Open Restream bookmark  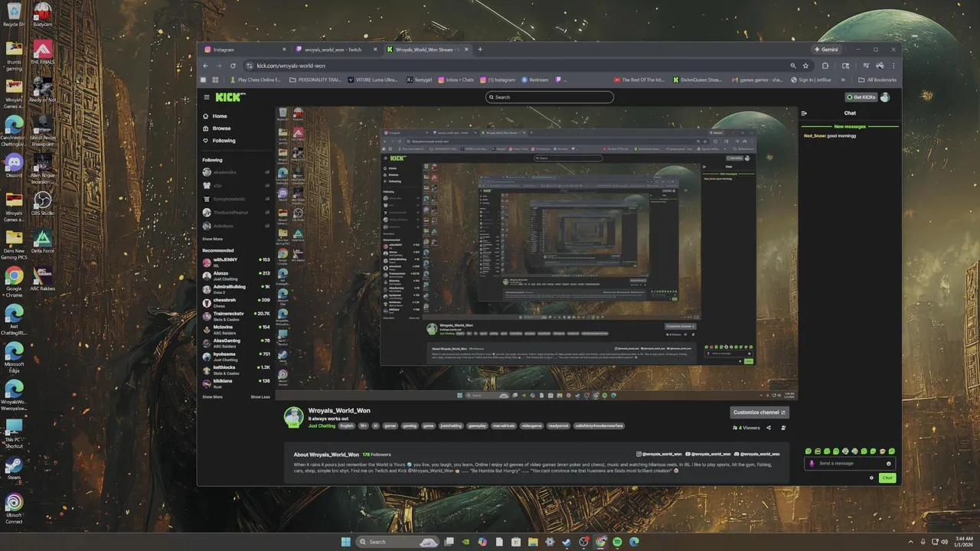pyautogui.click(x=534, y=80)
